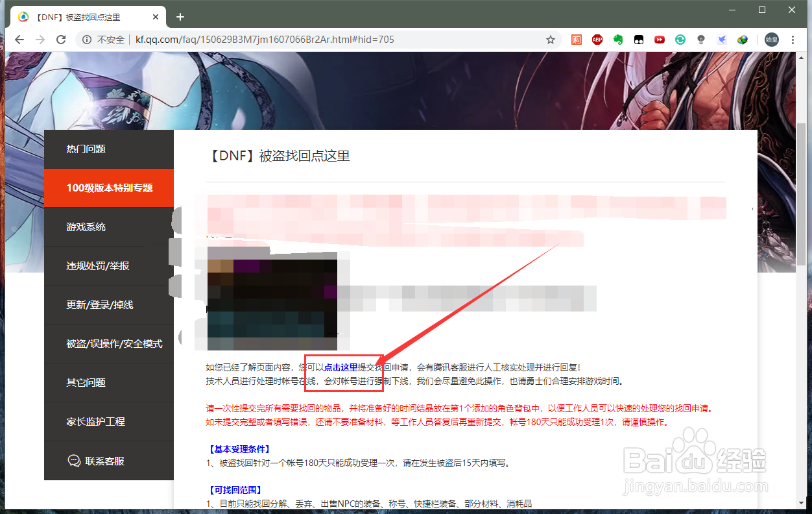Reload the current page
812x514 pixels.
click(61, 40)
